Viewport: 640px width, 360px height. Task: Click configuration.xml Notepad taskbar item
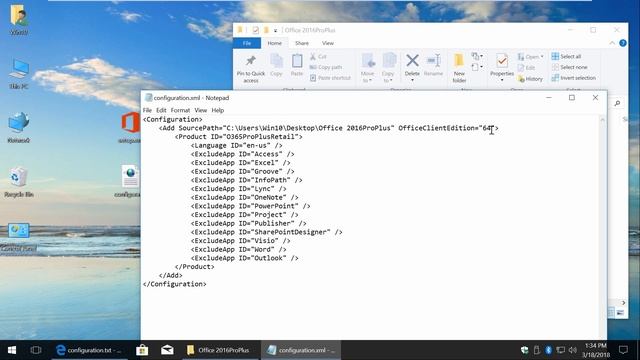(x=301, y=350)
